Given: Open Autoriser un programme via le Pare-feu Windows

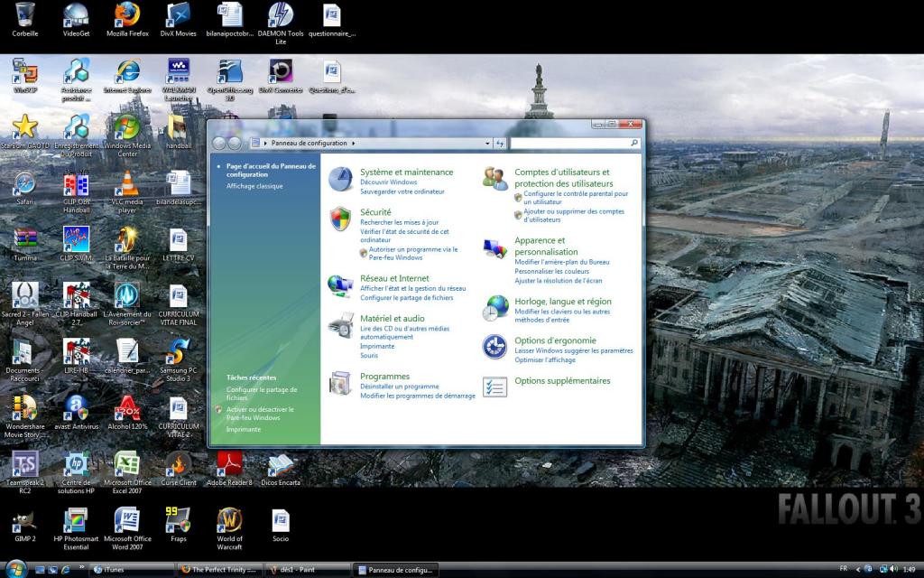Looking at the screenshot, I should [x=413, y=254].
